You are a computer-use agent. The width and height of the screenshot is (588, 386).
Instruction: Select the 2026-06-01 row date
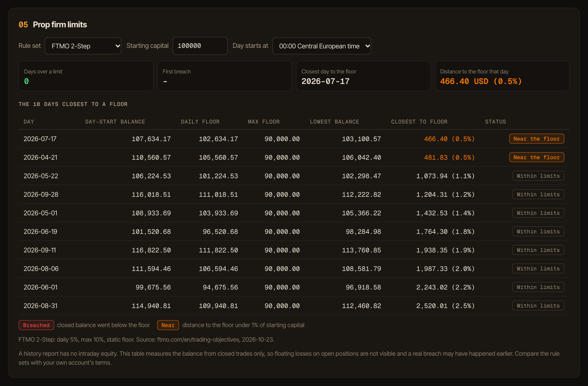click(x=40, y=287)
